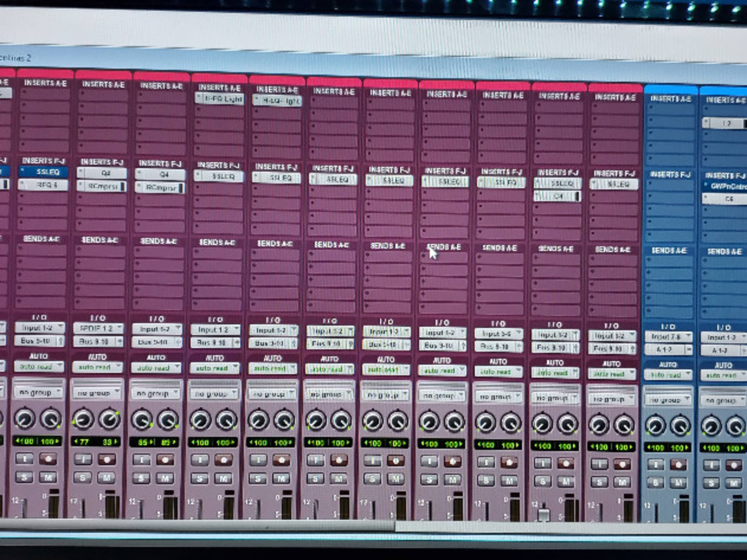Open the Input 7-8 input selector
Screen dimensions: 747x560
pyautogui.click(x=668, y=336)
